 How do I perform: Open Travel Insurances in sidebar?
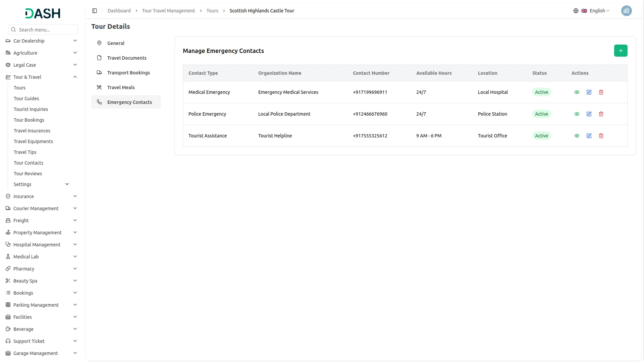point(32,131)
